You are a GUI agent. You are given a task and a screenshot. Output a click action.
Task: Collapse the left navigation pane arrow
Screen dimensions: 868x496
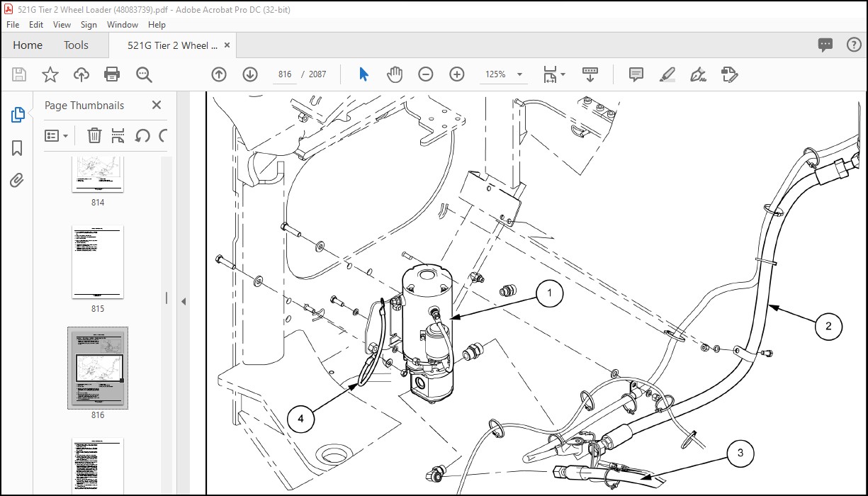pos(184,301)
